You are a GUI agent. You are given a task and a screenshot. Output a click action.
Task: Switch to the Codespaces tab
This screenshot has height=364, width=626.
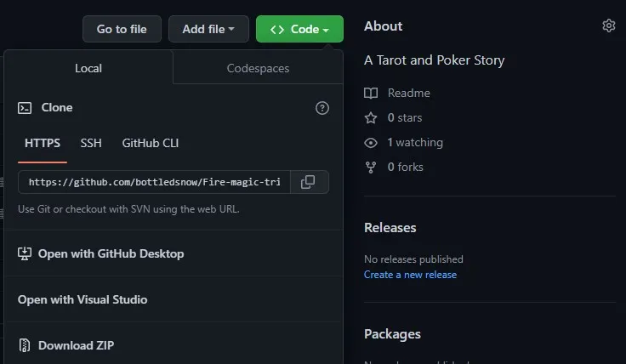tap(258, 68)
